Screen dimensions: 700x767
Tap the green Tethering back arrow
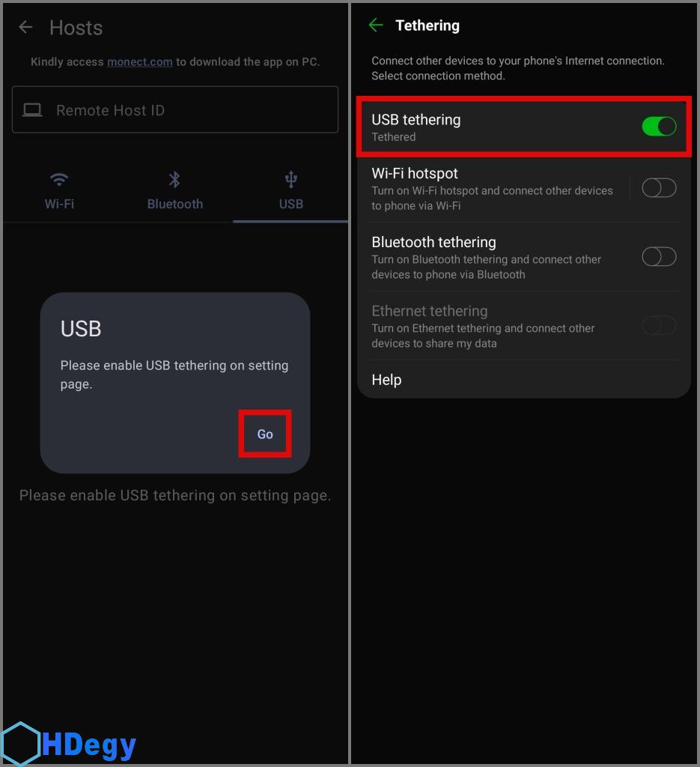tap(375, 25)
